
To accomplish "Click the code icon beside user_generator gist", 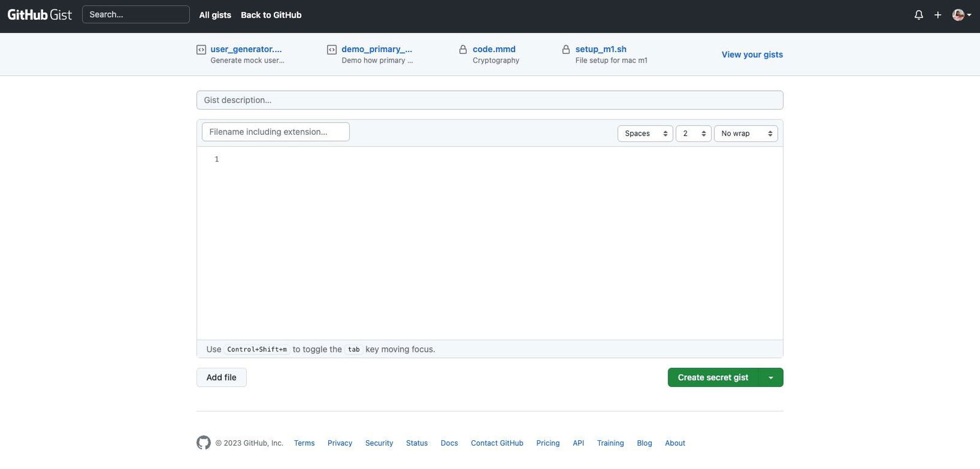I will (201, 50).
